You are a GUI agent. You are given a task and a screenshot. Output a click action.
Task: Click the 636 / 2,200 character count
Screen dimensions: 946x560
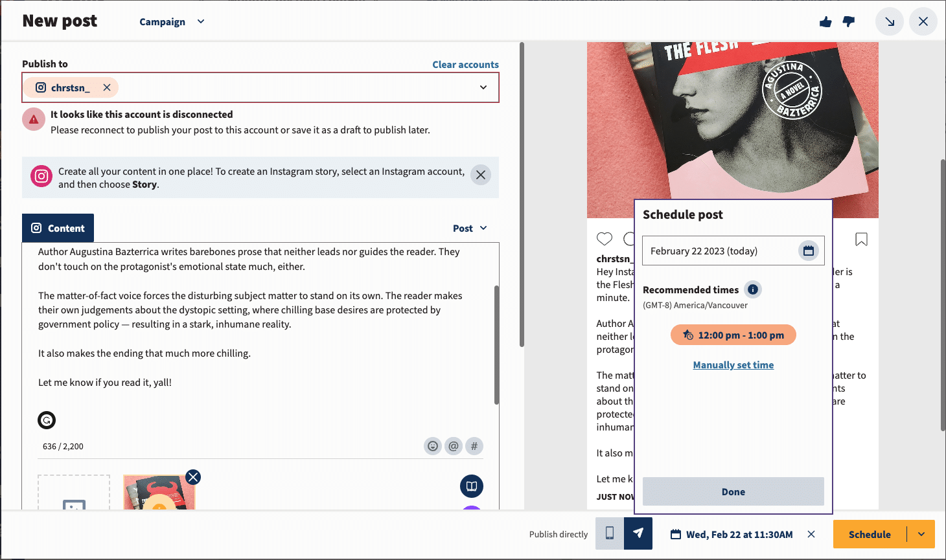[63, 447]
